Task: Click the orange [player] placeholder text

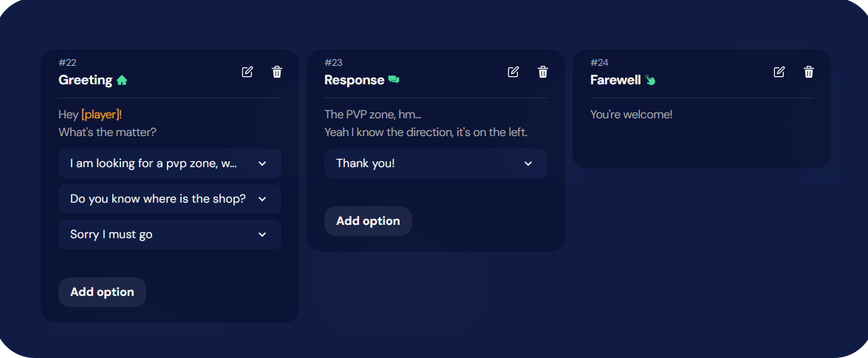Action: click(x=101, y=115)
